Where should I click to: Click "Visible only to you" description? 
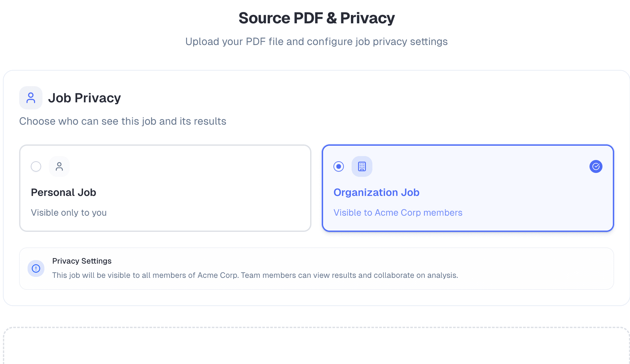[x=69, y=212]
